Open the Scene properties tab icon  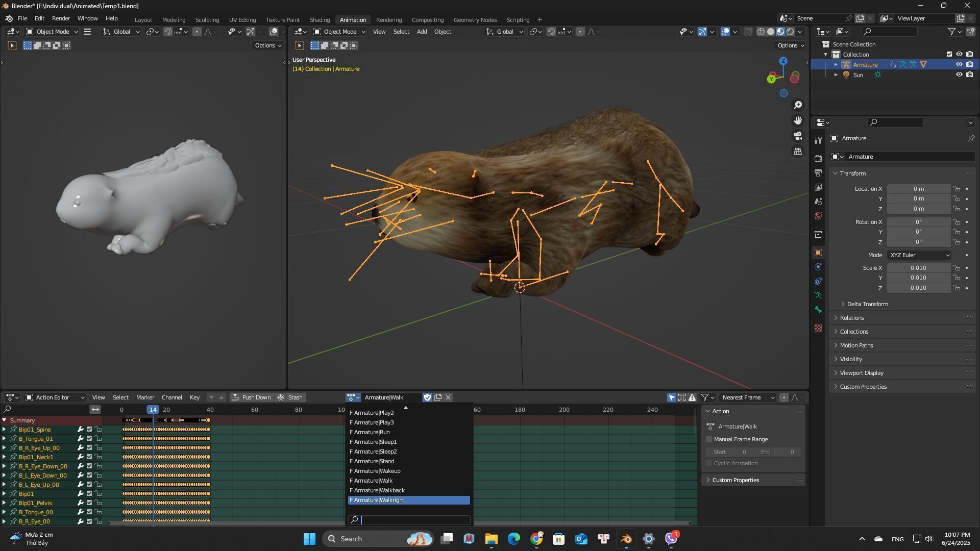pyautogui.click(x=818, y=202)
